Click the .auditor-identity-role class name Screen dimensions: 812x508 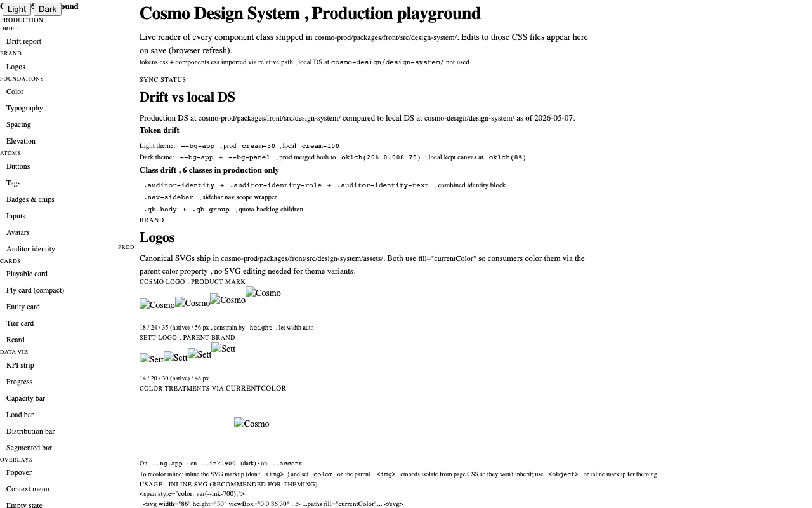pos(275,185)
